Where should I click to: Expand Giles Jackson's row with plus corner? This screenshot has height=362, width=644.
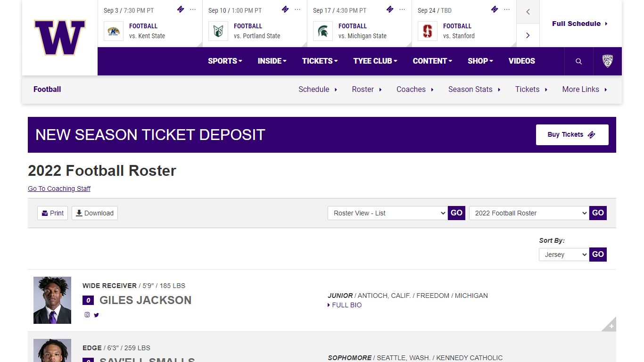click(x=611, y=325)
